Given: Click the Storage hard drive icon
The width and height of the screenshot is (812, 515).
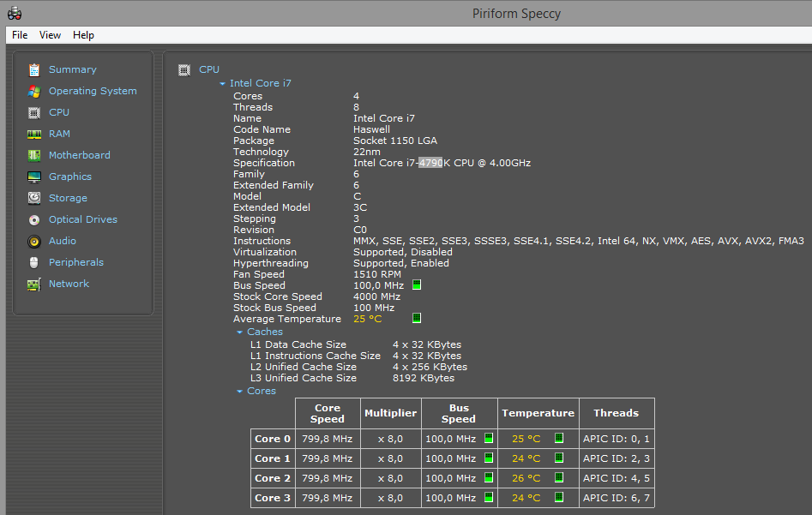Looking at the screenshot, I should point(34,198).
